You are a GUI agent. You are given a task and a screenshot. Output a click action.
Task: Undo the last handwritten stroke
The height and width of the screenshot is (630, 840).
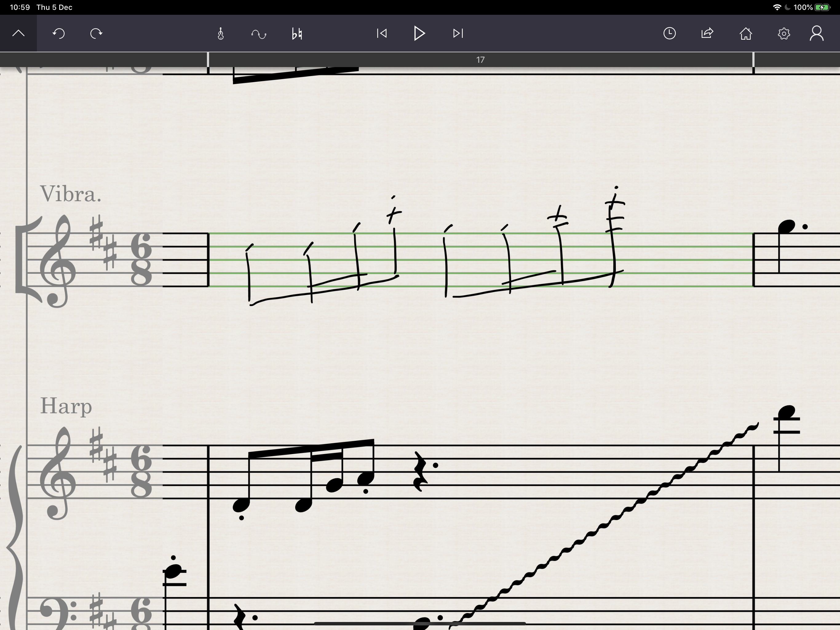pyautogui.click(x=58, y=34)
